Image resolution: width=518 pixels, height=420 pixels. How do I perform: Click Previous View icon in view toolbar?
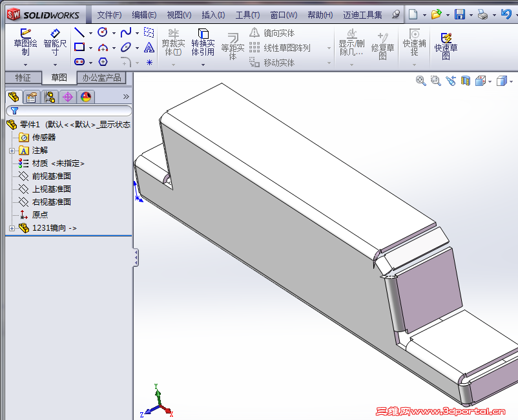(451, 81)
